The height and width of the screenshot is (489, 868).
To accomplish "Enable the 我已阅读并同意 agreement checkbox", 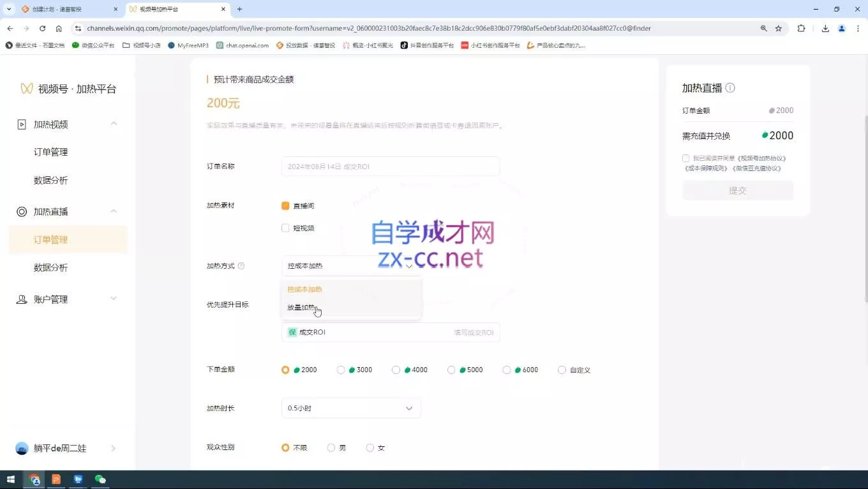I will pos(685,158).
